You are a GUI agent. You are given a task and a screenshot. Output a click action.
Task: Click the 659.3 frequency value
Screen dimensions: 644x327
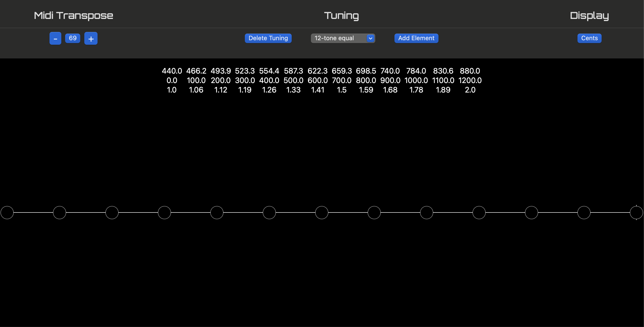[342, 71]
